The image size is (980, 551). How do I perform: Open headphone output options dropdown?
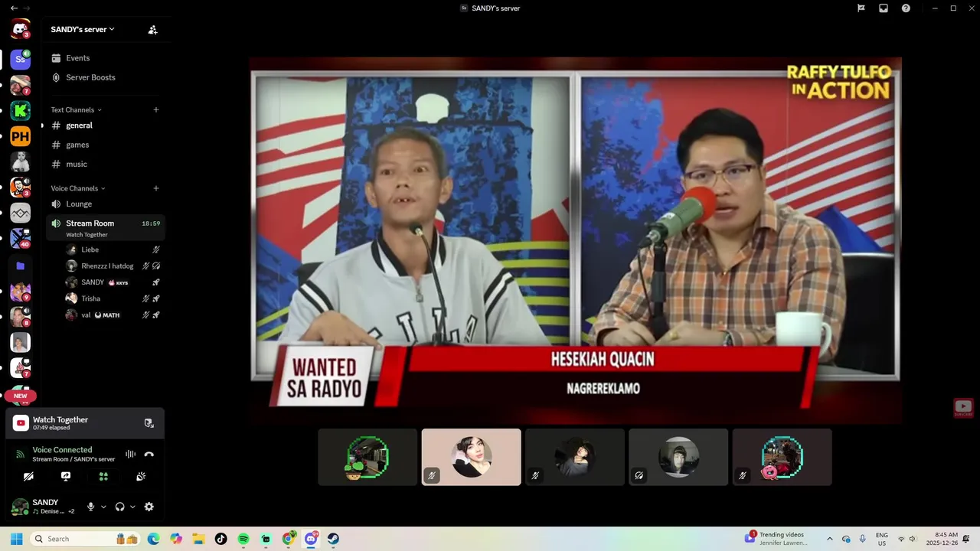(132, 507)
